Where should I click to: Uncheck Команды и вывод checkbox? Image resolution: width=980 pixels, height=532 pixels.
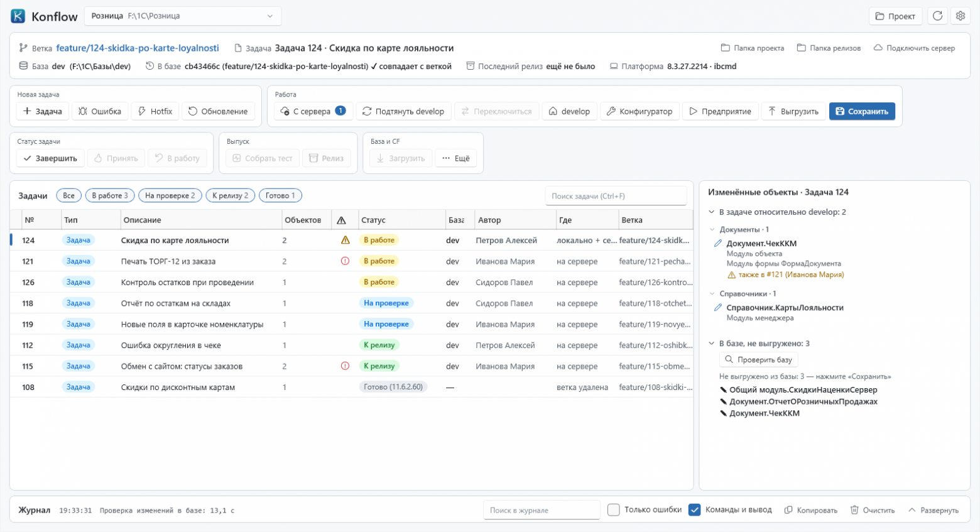[694, 510]
